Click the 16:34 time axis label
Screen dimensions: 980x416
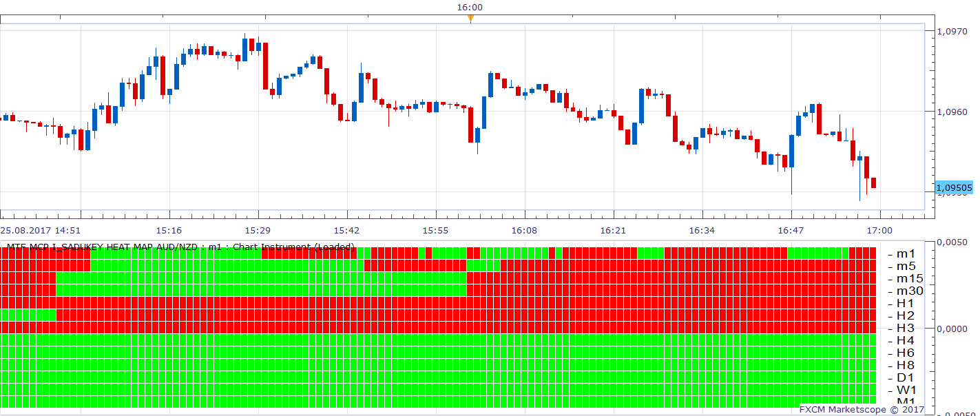(702, 230)
